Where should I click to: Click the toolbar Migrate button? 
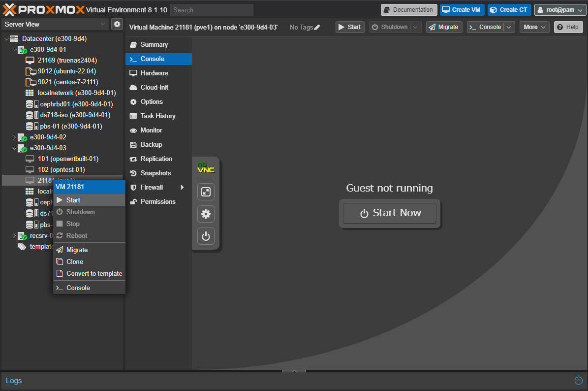tap(444, 28)
